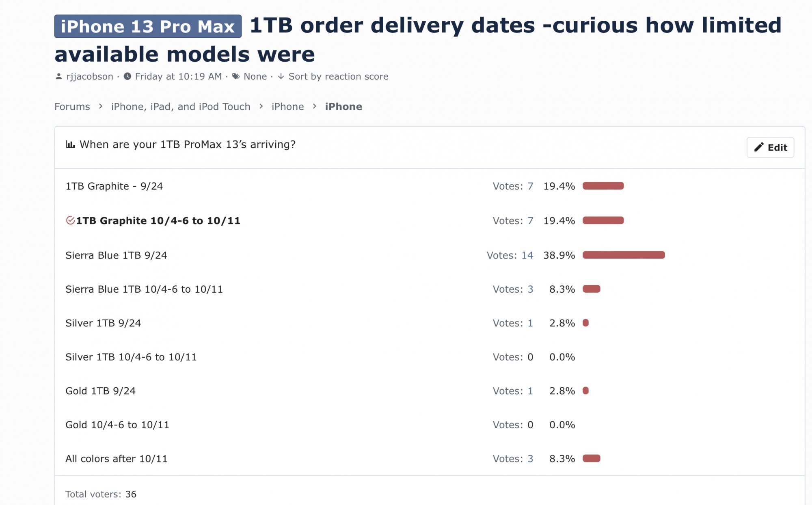Click the clock icon beside post time

click(127, 76)
